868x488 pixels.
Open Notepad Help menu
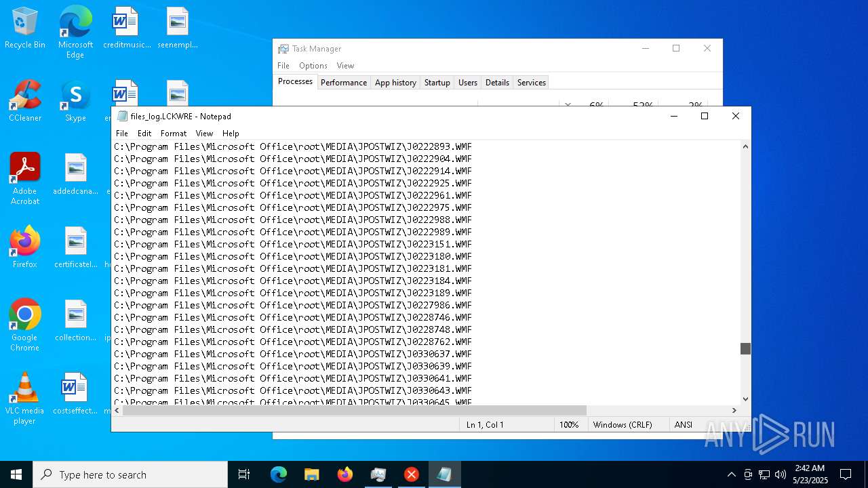click(x=231, y=134)
